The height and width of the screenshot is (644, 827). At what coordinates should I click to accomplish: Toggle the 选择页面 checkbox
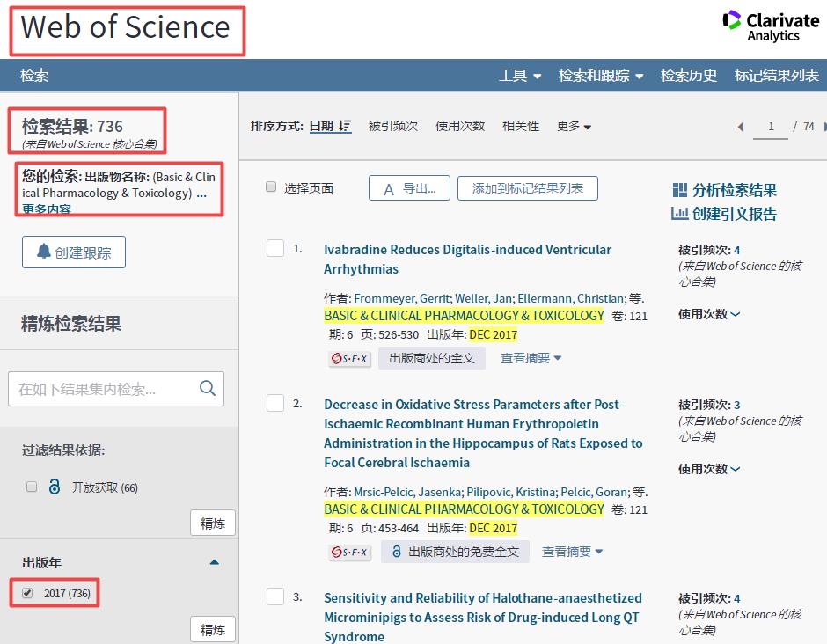click(x=271, y=187)
